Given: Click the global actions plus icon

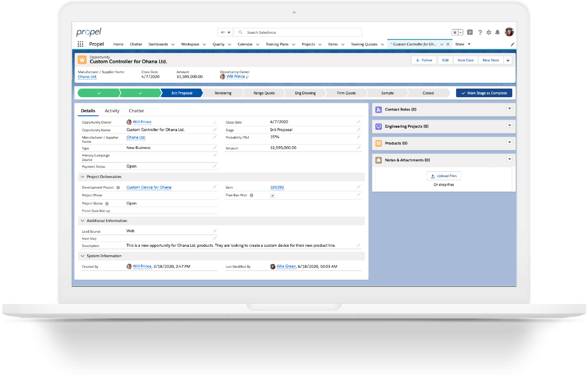Looking at the screenshot, I should tap(470, 32).
